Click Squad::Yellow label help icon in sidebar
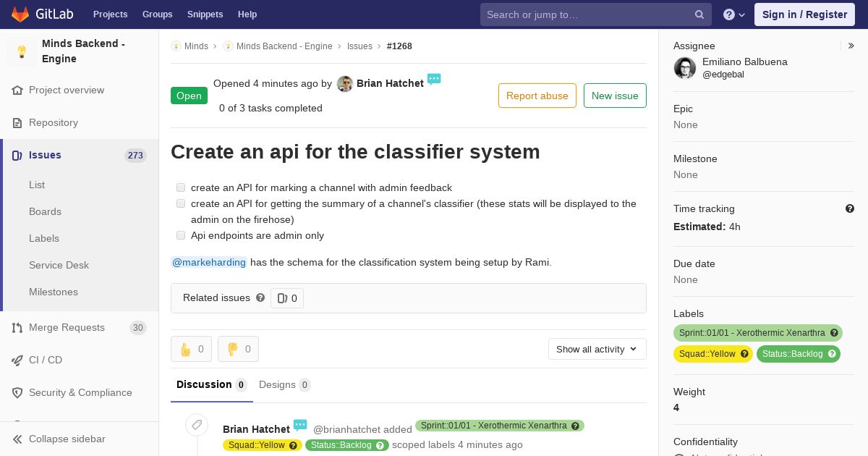This screenshot has width=868, height=456. (744, 354)
